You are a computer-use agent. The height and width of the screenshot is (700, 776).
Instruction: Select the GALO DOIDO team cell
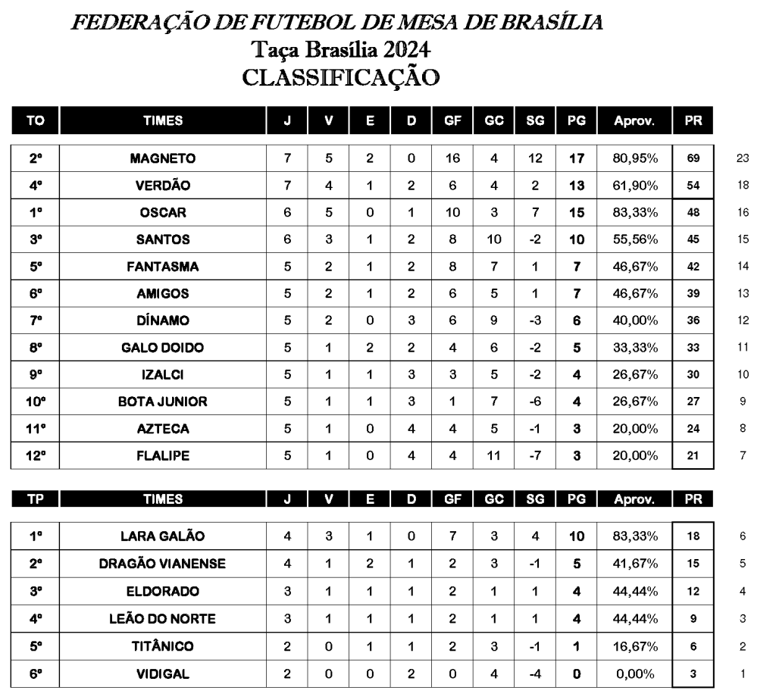(163, 348)
